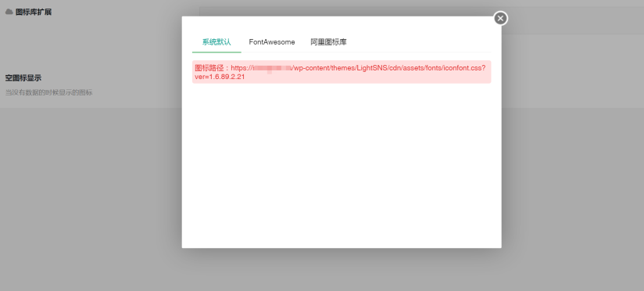Select the 图标库扩展 heading in background page
The height and width of the screenshot is (291, 644).
click(x=34, y=13)
